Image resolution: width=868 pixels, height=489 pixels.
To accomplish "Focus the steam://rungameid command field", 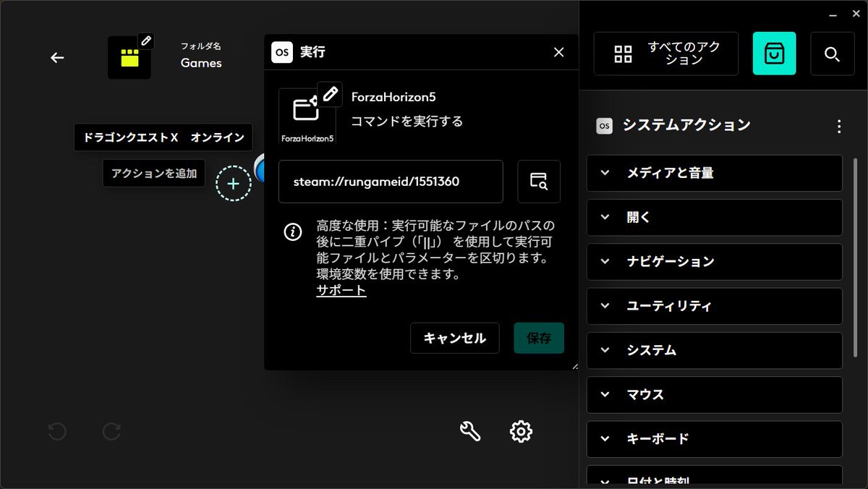I will 391,182.
